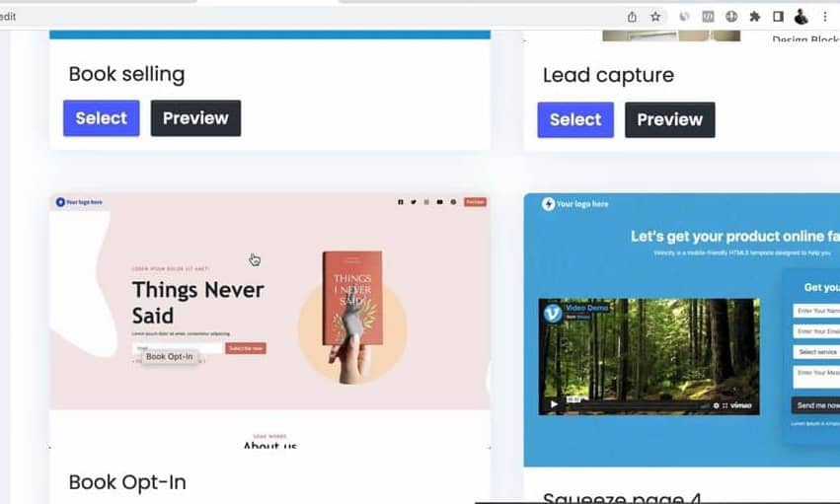Select the Book selling template
840x504 pixels.
pyautogui.click(x=102, y=117)
